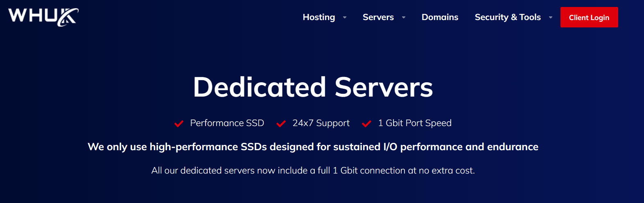Click the 24x7 Support text

[x=321, y=123]
